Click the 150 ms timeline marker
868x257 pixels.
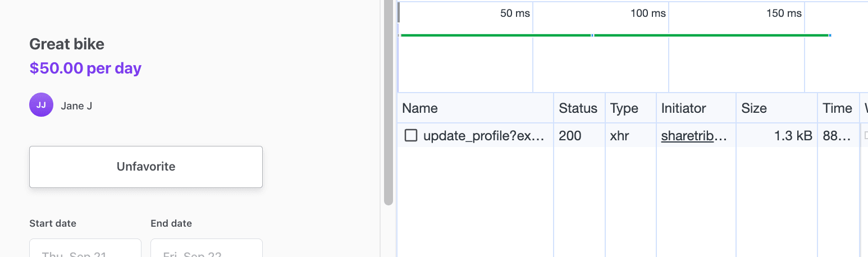point(784,13)
